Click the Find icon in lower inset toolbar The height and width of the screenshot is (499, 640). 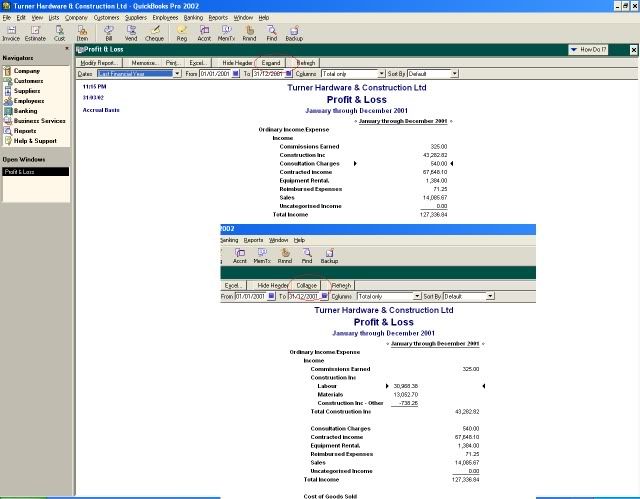[x=307, y=256]
